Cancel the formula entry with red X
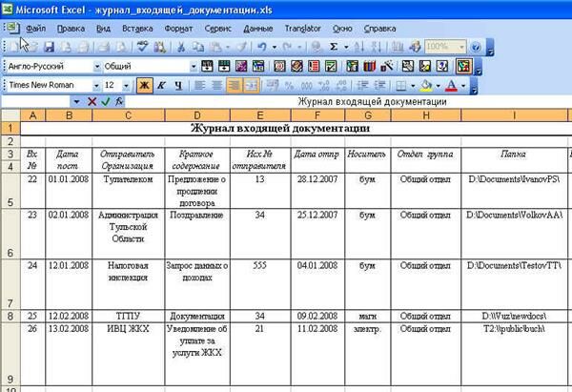The width and height of the screenshot is (572, 392). (x=92, y=101)
